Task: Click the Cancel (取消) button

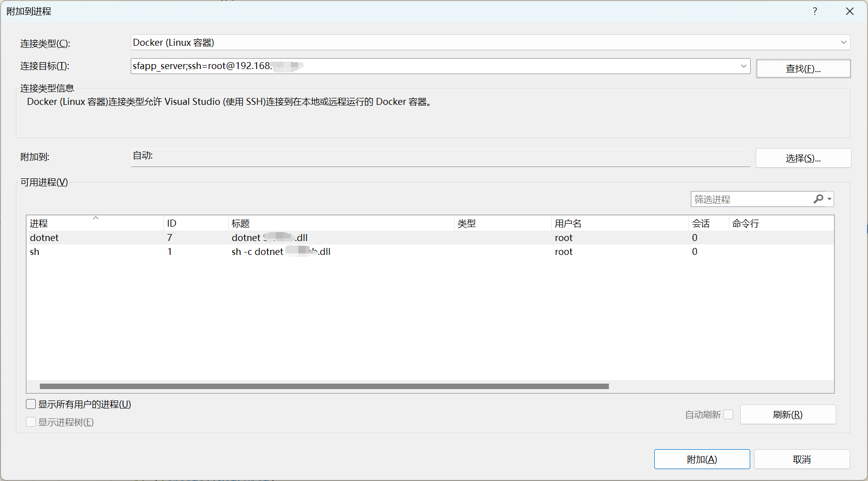Action: coord(801,460)
